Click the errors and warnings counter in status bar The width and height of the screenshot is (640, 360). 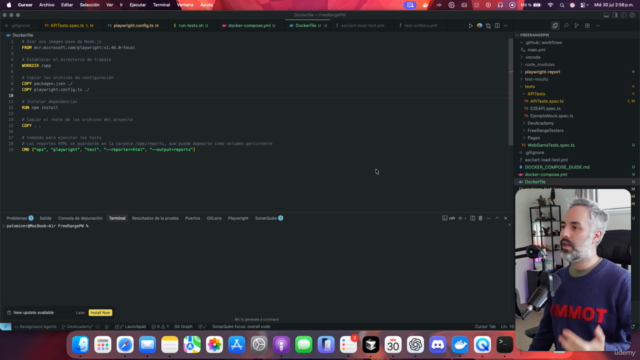160,327
